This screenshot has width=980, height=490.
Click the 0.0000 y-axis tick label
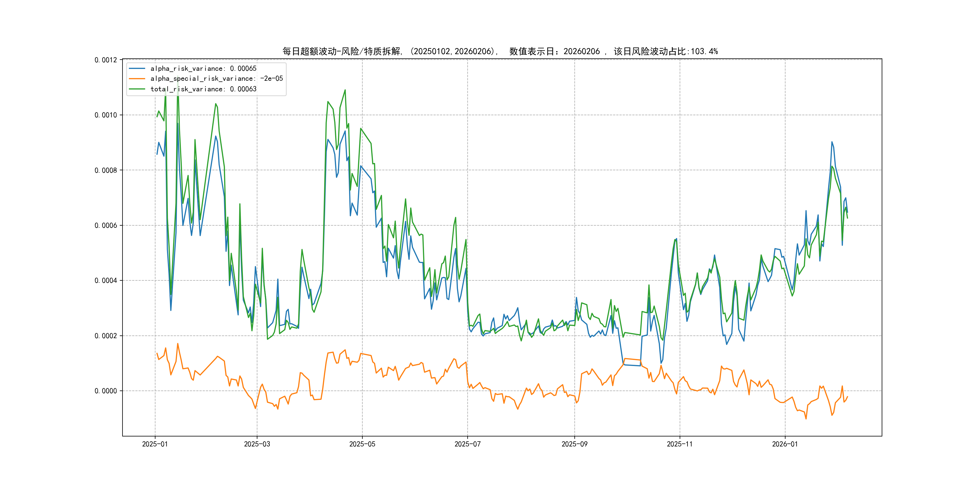pyautogui.click(x=106, y=391)
